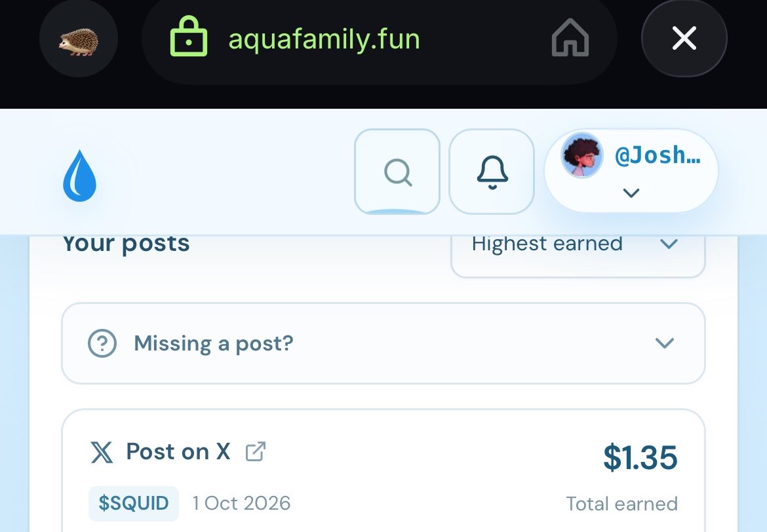Open the search magnifier button
The image size is (767, 532).
tap(397, 172)
